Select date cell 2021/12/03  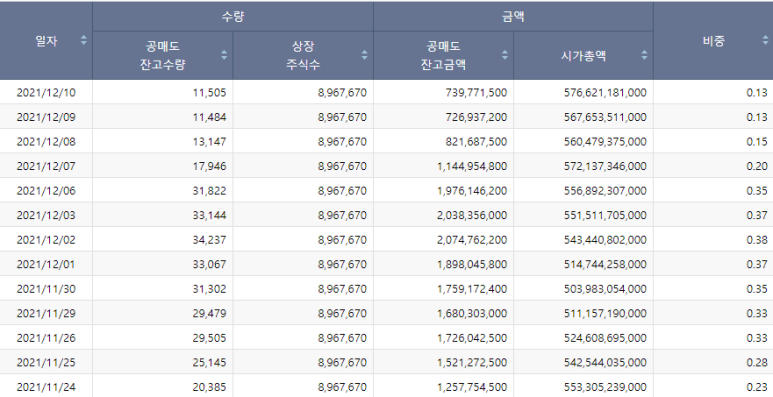coord(46,215)
